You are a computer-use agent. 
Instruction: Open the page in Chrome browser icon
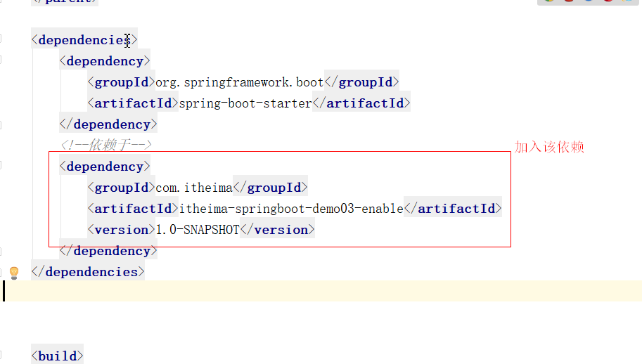(549, 1)
